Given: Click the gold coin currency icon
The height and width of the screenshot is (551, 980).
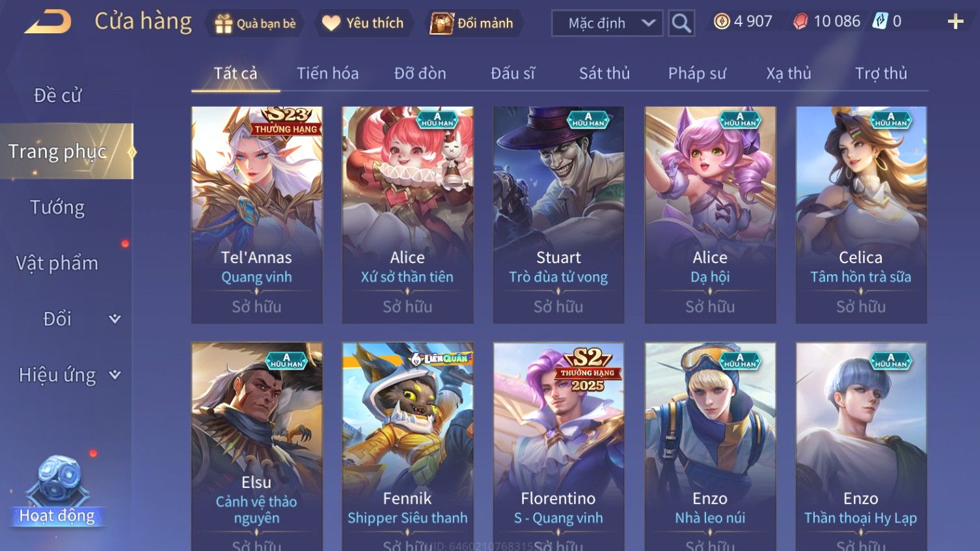Looking at the screenshot, I should (x=722, y=21).
